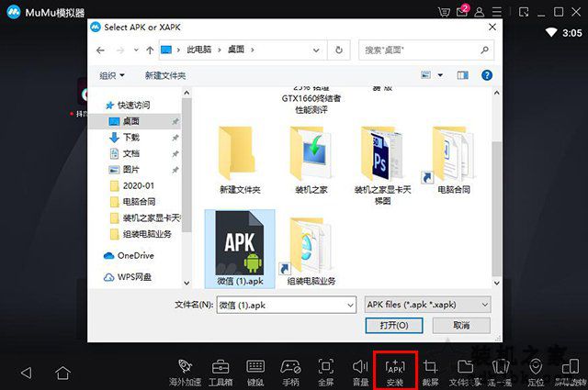Click the 此电脑 breadcrumb
Image resolution: width=588 pixels, height=390 pixels.
click(x=198, y=50)
